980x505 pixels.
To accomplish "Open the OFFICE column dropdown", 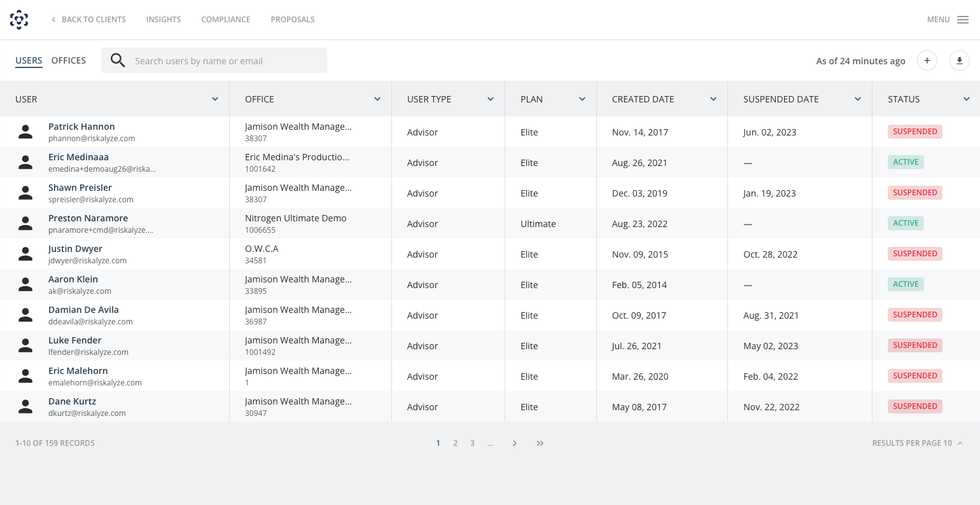I will click(x=377, y=99).
